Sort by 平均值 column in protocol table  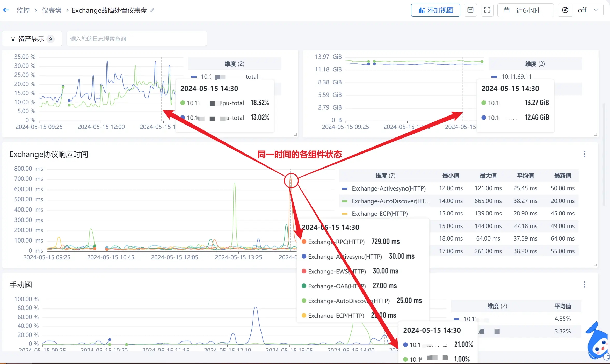[525, 176]
